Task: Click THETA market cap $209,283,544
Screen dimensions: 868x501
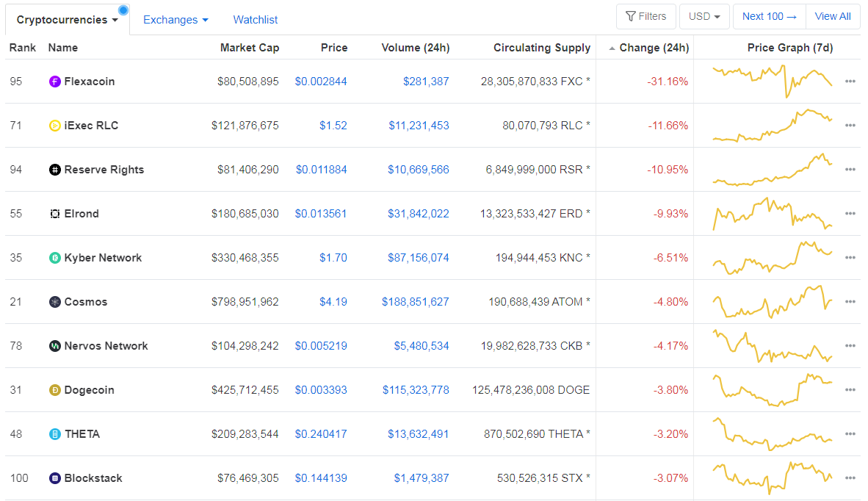Action: [245, 434]
